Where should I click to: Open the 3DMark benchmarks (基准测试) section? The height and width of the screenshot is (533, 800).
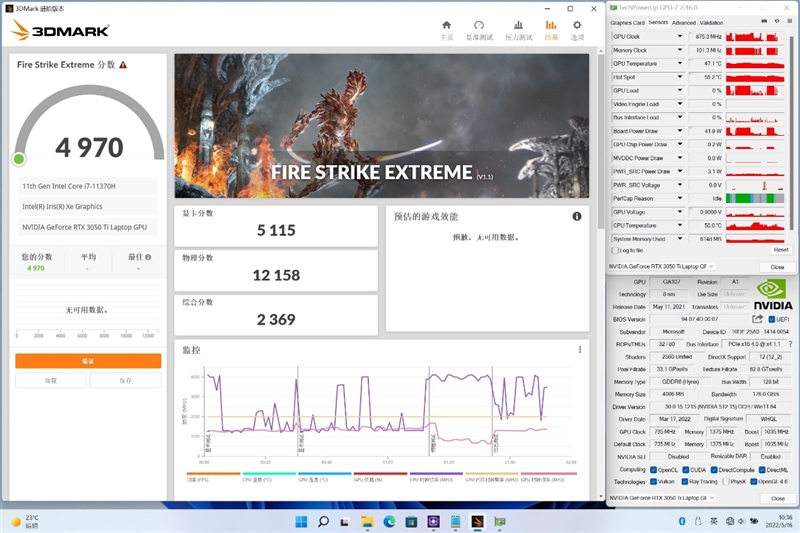(x=479, y=31)
